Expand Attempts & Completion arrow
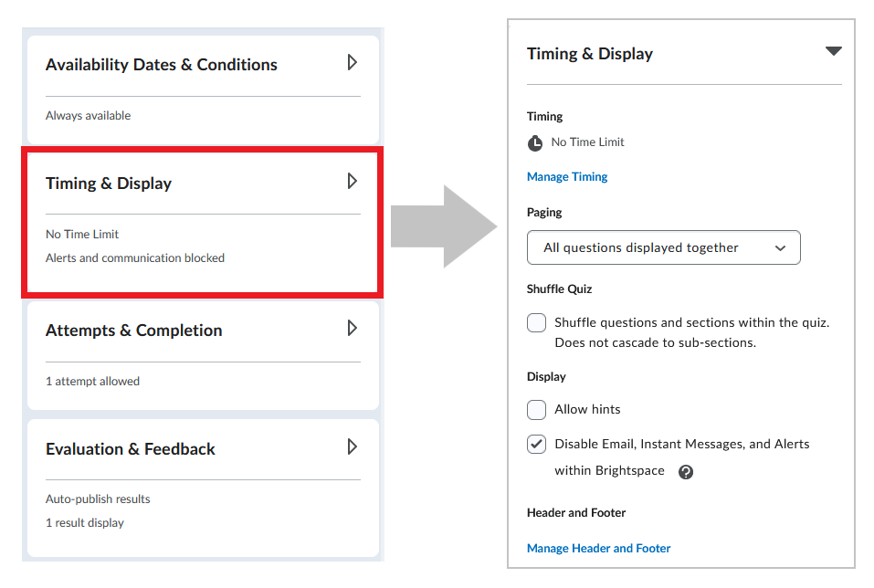This screenshot has height=588, width=874. point(352,328)
